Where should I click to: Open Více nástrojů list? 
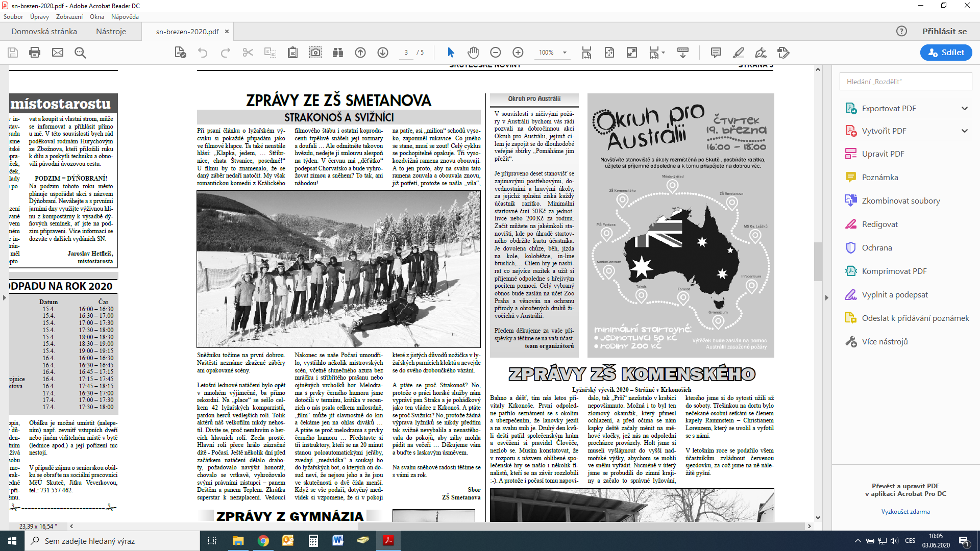click(876, 341)
